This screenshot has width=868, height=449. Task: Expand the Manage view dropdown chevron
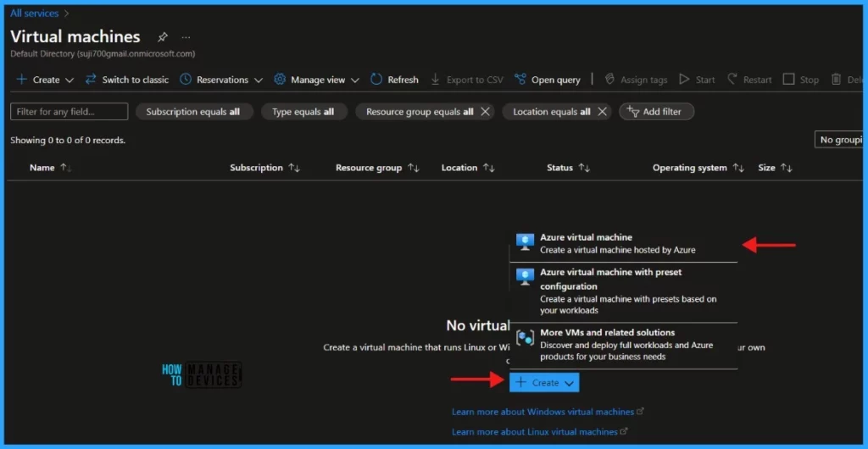click(x=355, y=80)
